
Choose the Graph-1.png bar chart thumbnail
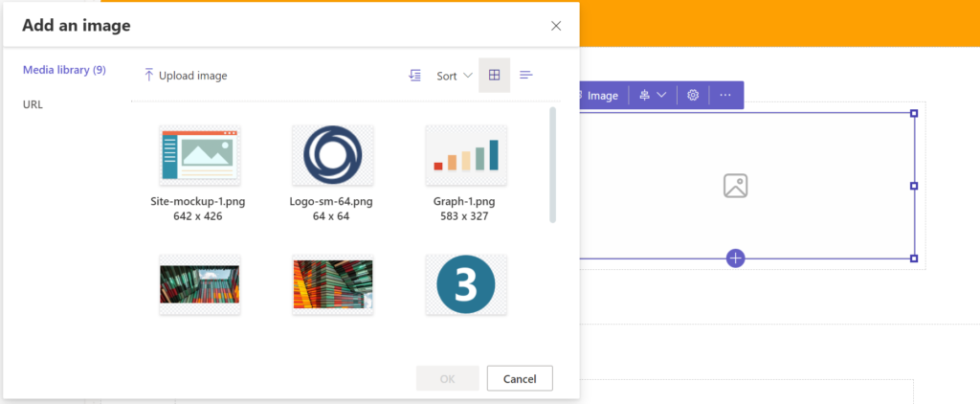pos(466,155)
